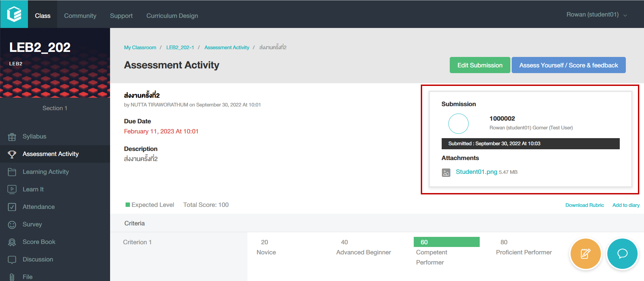Screen dimensions: 644x281
Task: Select the highlighted 60 score level
Action: coord(447,242)
